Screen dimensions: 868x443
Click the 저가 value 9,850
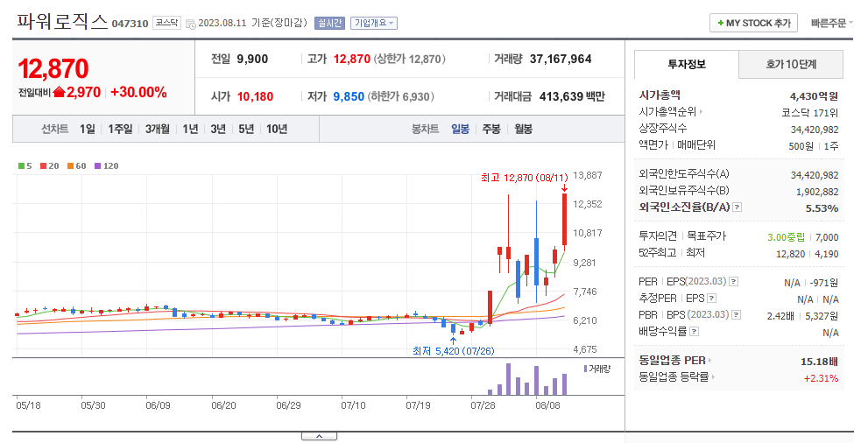(x=349, y=97)
